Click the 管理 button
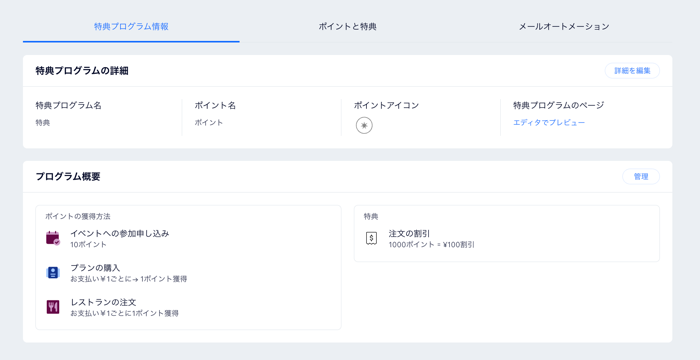 pyautogui.click(x=641, y=176)
